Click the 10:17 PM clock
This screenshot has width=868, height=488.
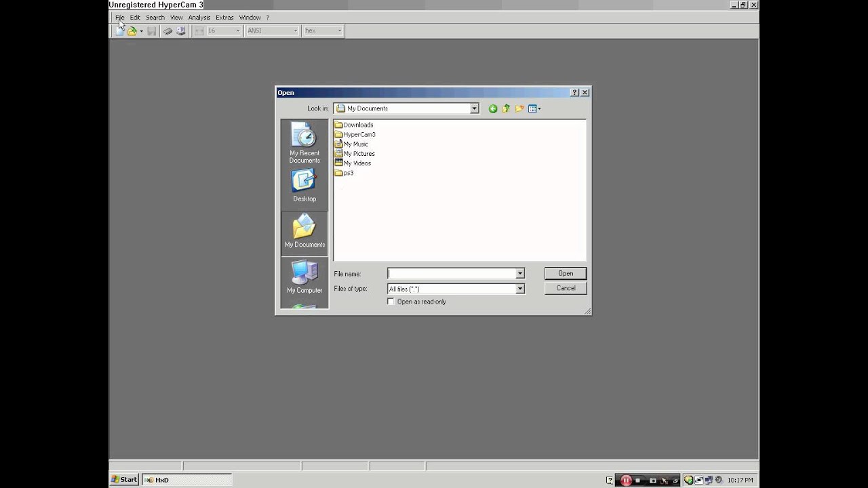click(740, 480)
